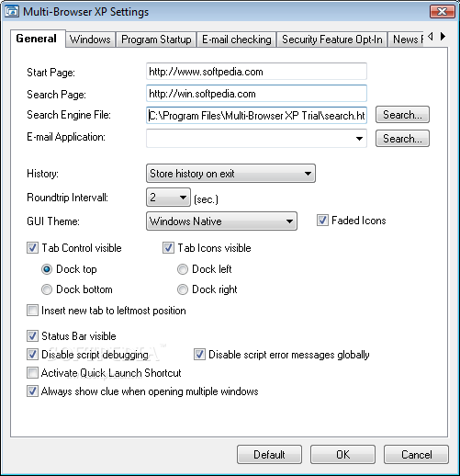Image resolution: width=460 pixels, height=476 pixels.
Task: Switch to the General tab
Action: (37, 39)
